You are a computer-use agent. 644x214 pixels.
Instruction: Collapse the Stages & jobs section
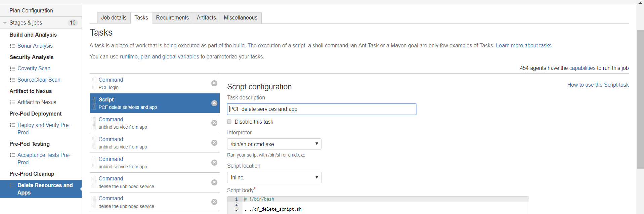tap(5, 23)
